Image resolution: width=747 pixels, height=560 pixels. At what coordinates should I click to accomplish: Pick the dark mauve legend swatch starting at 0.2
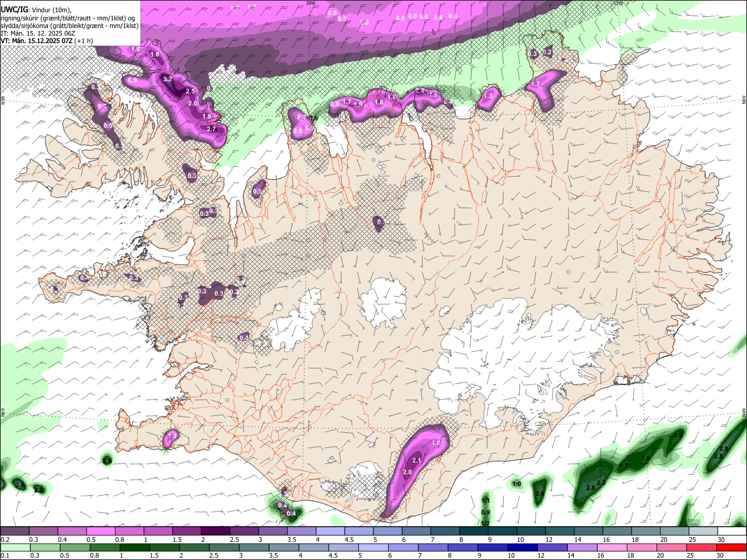(x=15, y=531)
